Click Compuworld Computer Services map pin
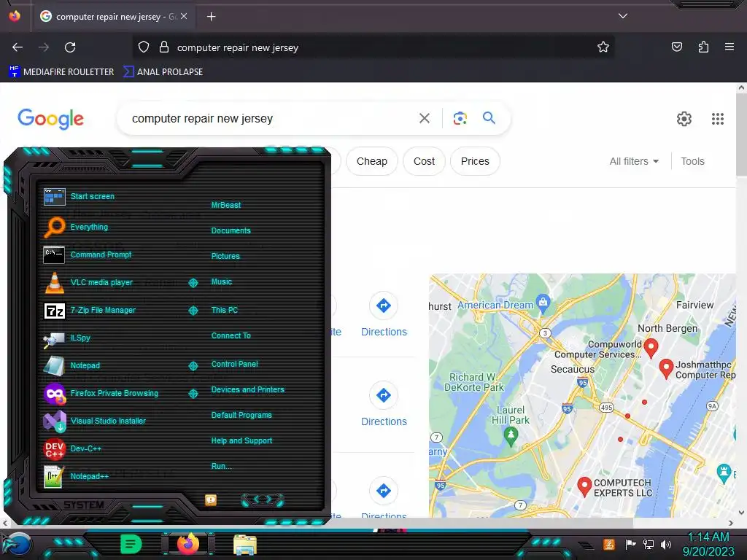Image resolution: width=747 pixels, height=560 pixels. coord(651,348)
